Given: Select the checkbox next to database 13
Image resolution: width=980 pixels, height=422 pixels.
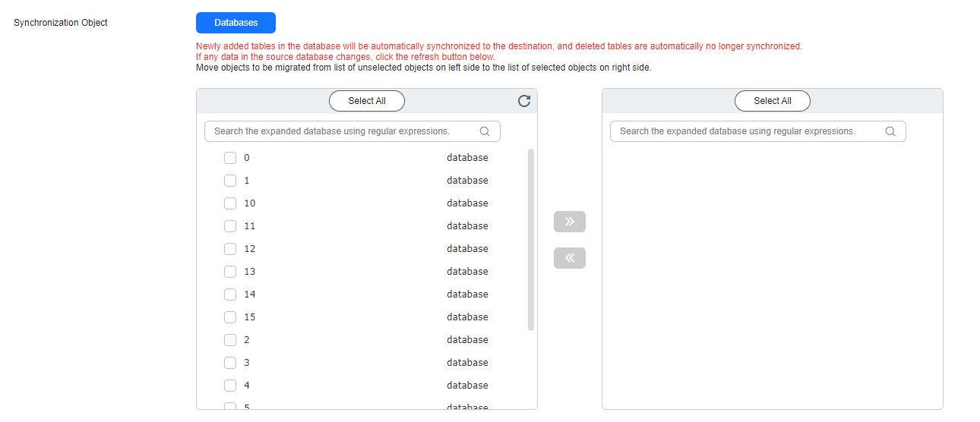Looking at the screenshot, I should [x=230, y=272].
